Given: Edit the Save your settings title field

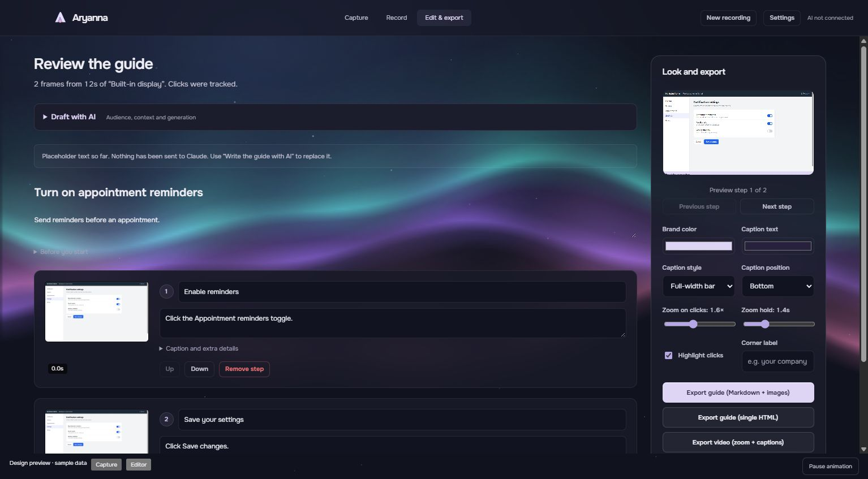Looking at the screenshot, I should point(402,420).
